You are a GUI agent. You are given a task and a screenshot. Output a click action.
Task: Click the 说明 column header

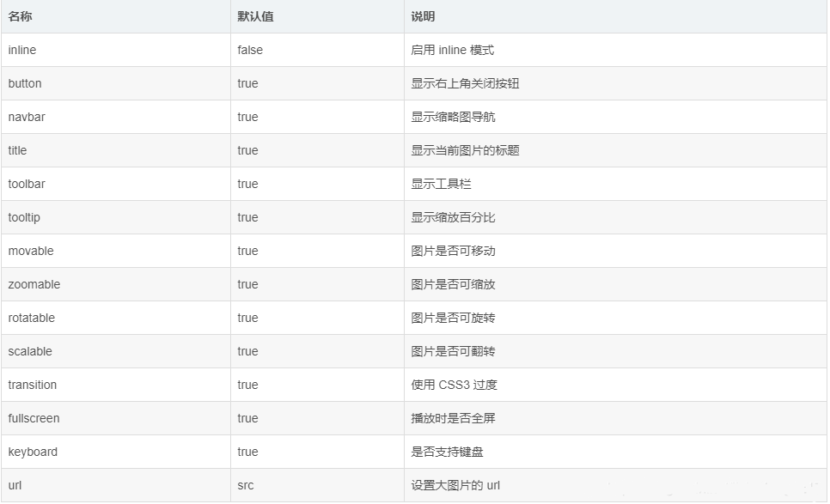(423, 16)
